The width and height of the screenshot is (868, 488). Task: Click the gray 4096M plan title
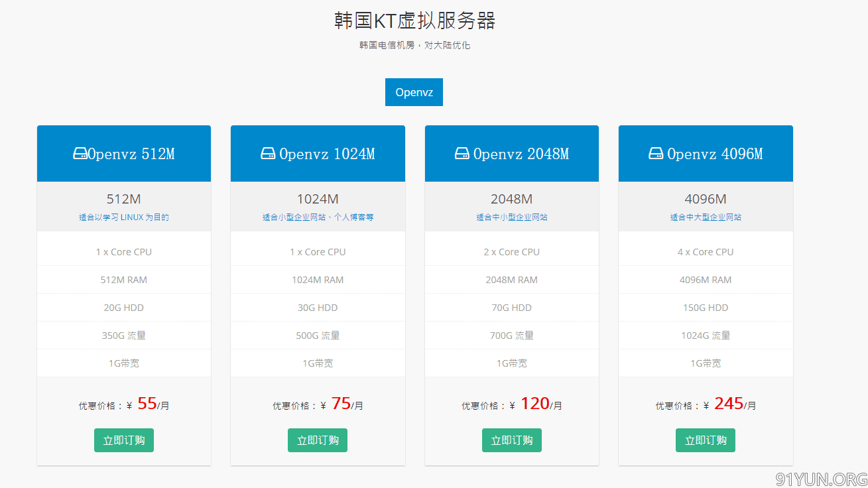(706, 199)
